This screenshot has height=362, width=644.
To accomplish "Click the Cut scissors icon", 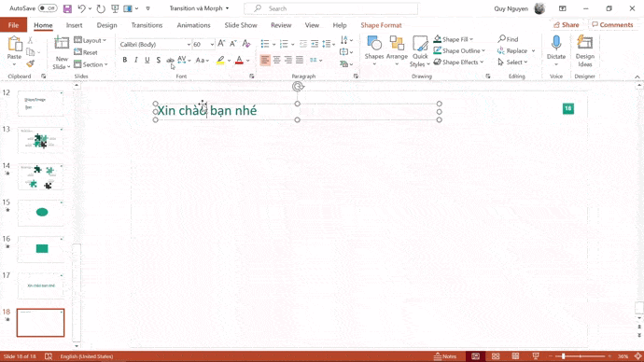I will (30, 40).
